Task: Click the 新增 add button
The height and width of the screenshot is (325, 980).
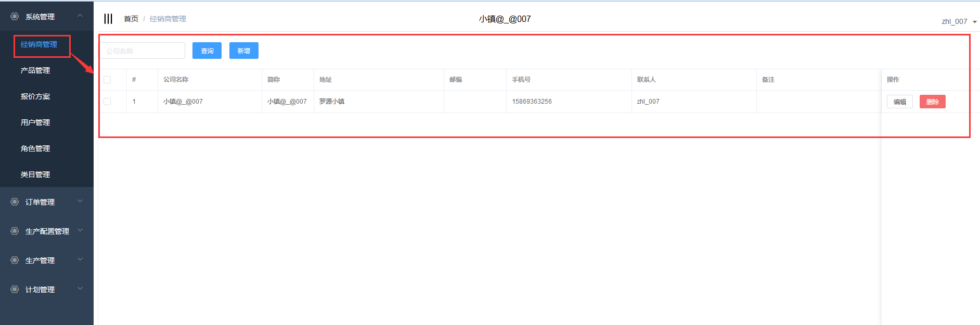Action: 244,51
